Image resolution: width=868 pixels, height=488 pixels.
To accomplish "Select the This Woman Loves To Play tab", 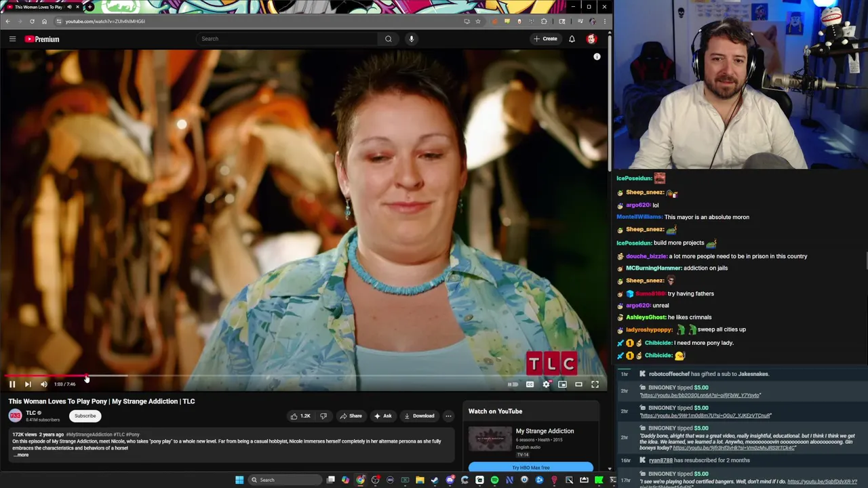I will [42, 7].
